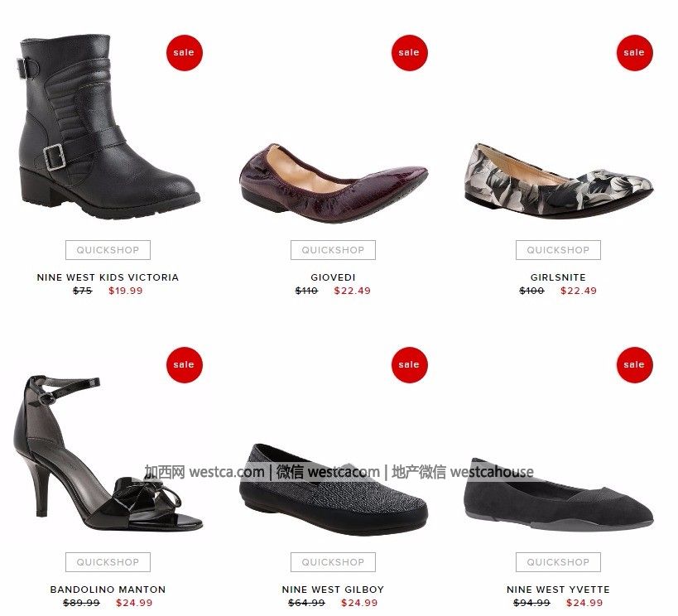This screenshot has height=616, width=678.
Task: Open the Giovedi product title link
Action: [x=333, y=277]
